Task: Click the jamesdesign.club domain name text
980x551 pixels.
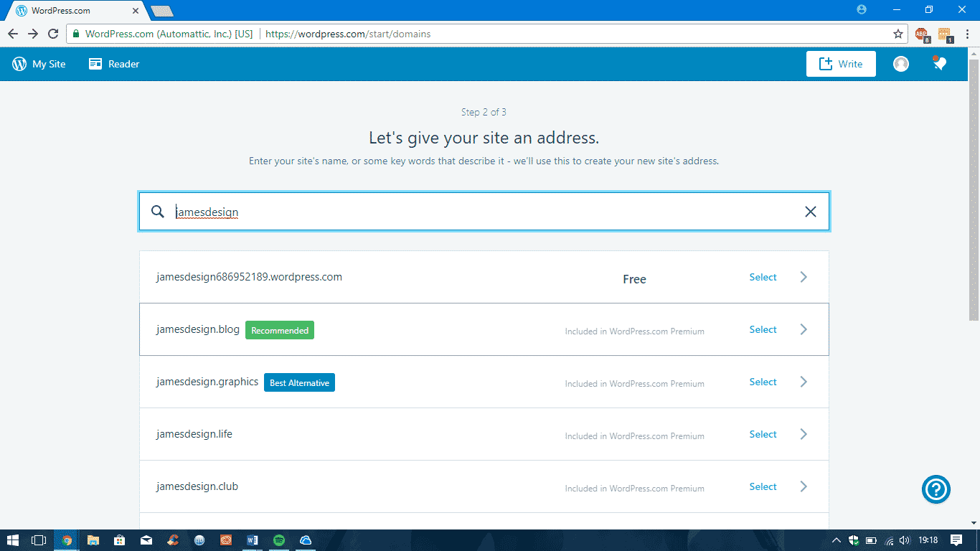Action: point(197,486)
